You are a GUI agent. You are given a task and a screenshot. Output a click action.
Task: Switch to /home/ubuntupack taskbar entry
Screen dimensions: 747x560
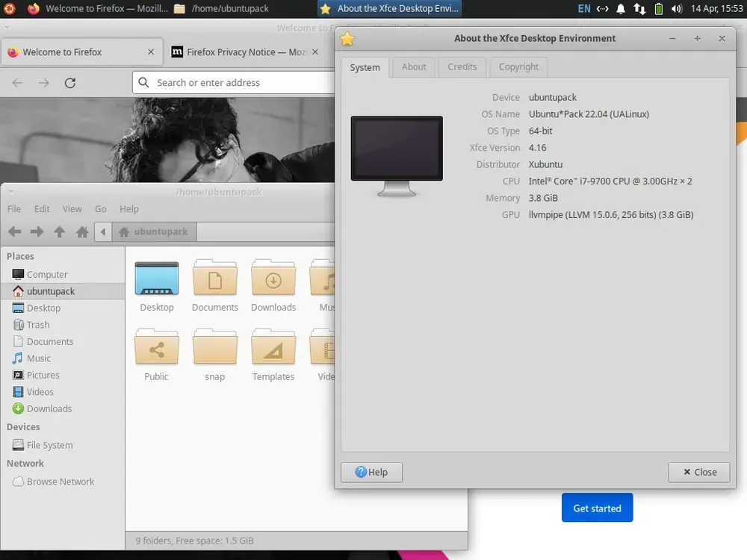[x=222, y=8]
